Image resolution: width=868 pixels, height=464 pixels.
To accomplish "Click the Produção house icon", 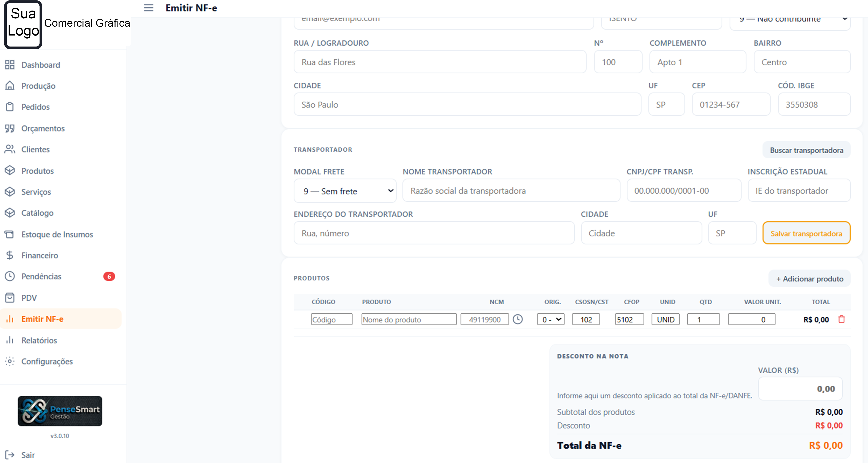I will point(10,86).
